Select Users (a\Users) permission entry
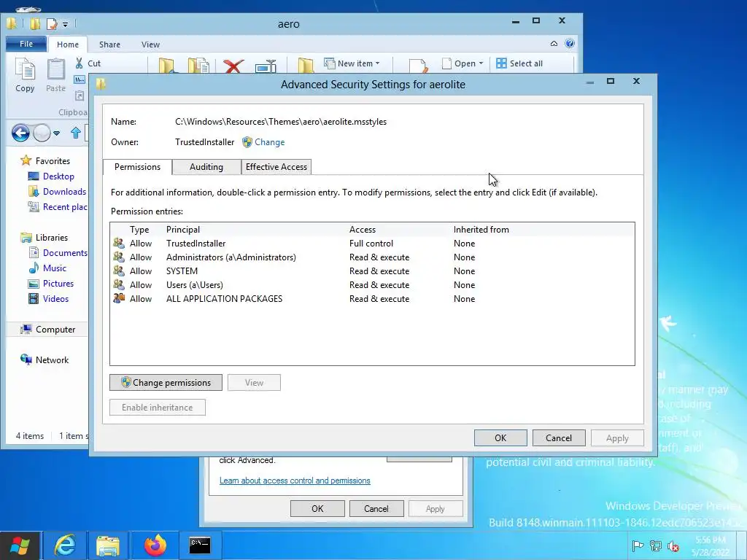Viewport: 747px width, 560px height. [x=372, y=285]
